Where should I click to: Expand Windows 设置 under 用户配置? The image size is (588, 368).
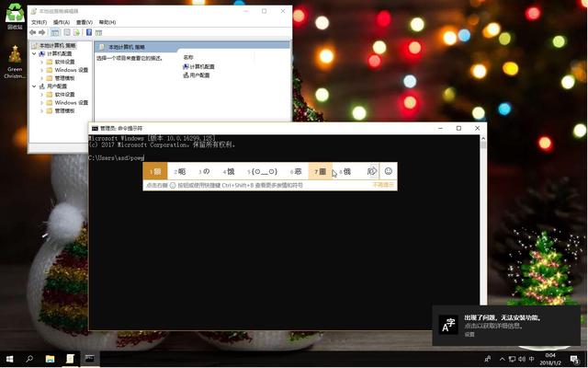click(41, 103)
